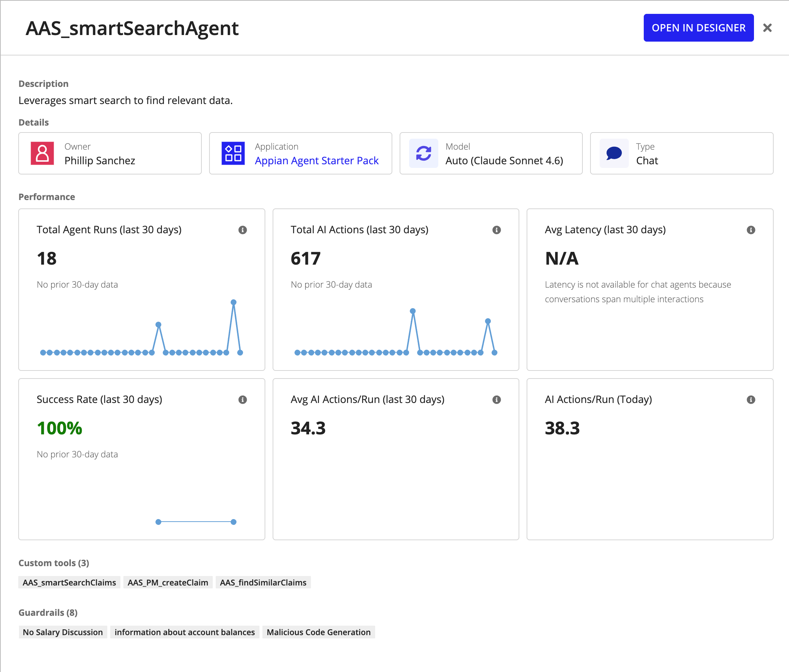Click the highest peak in Agent Runs chart

(234, 302)
